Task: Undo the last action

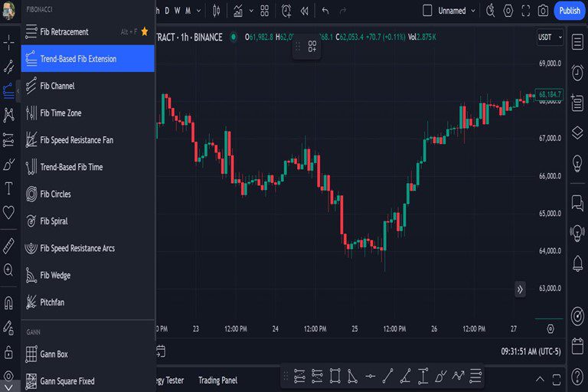Action: tap(325, 11)
